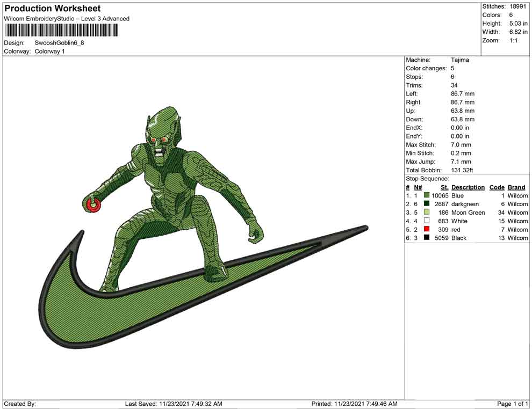This screenshot has height=409, width=532.
Task: Click the 'St.' column header
Action: 444,187
